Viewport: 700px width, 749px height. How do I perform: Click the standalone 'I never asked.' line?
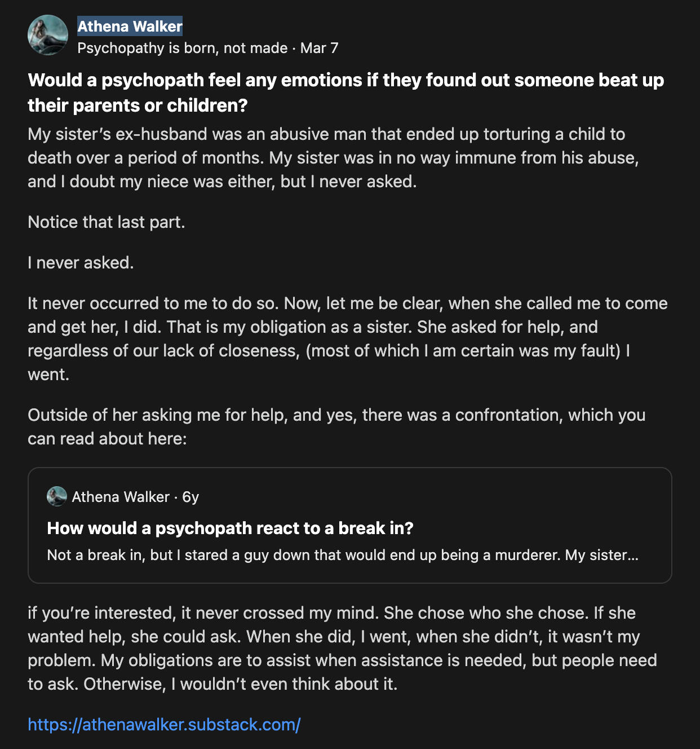(81, 263)
